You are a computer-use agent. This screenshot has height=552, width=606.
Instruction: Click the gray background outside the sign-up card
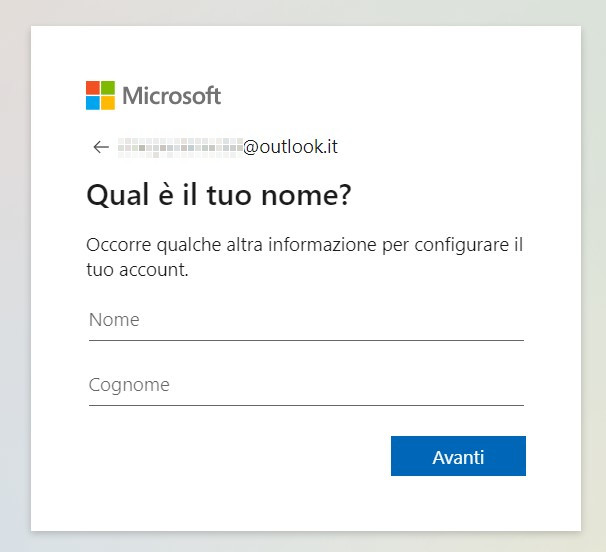[15, 300]
